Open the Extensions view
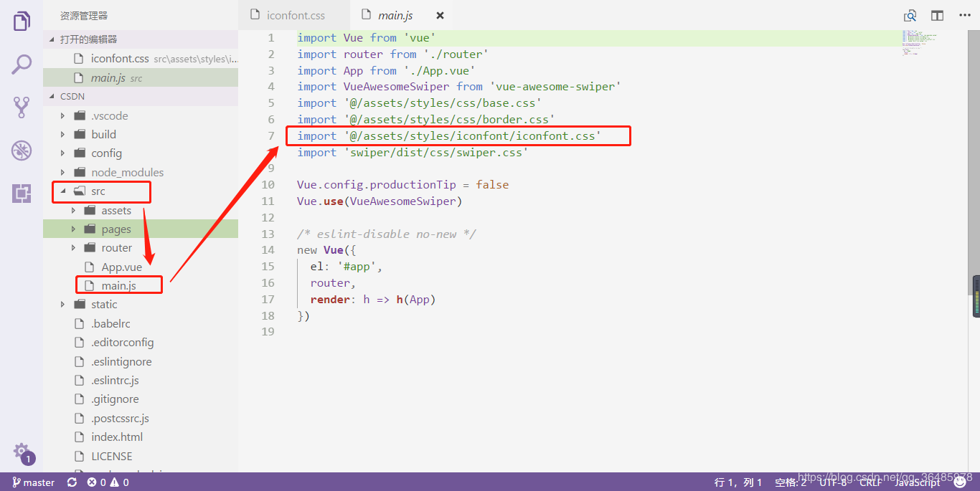Viewport: 980px width, 491px height. click(22, 194)
